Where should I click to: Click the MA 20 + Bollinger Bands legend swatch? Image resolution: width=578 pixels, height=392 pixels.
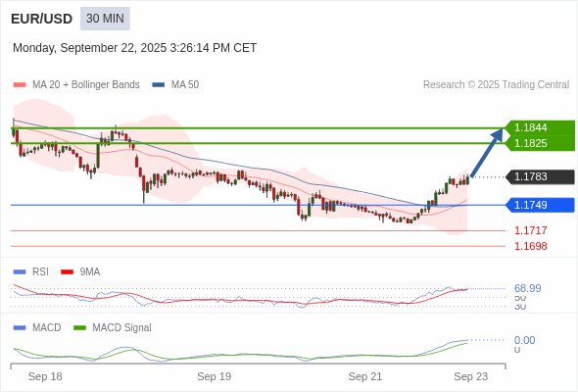pos(20,85)
